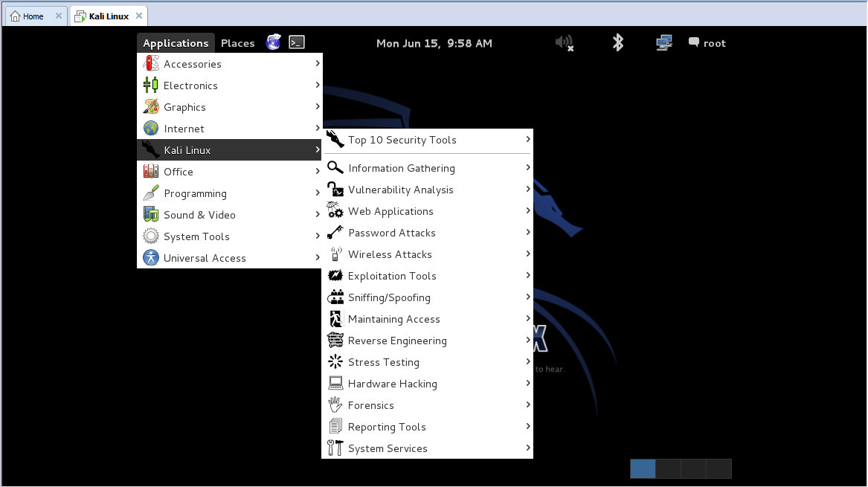Select Maintaining Access label
Viewport: 868px width, 487px height.
[x=394, y=319]
